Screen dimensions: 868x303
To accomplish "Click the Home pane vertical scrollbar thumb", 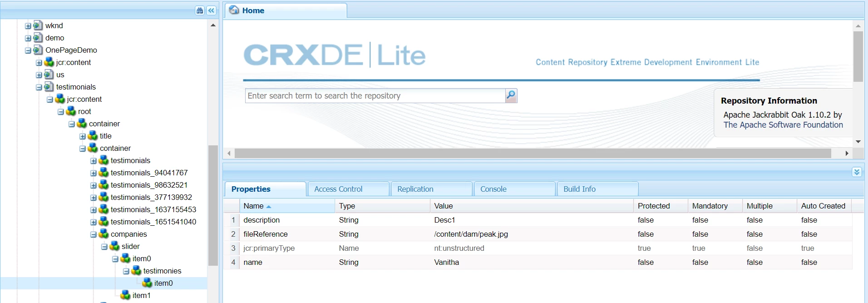I will pos(858,56).
